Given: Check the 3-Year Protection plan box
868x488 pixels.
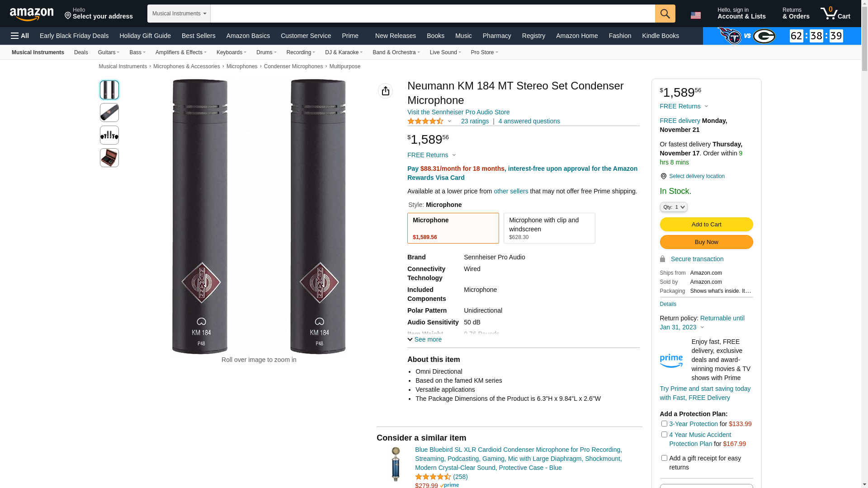Looking at the screenshot, I should pyautogui.click(x=664, y=424).
